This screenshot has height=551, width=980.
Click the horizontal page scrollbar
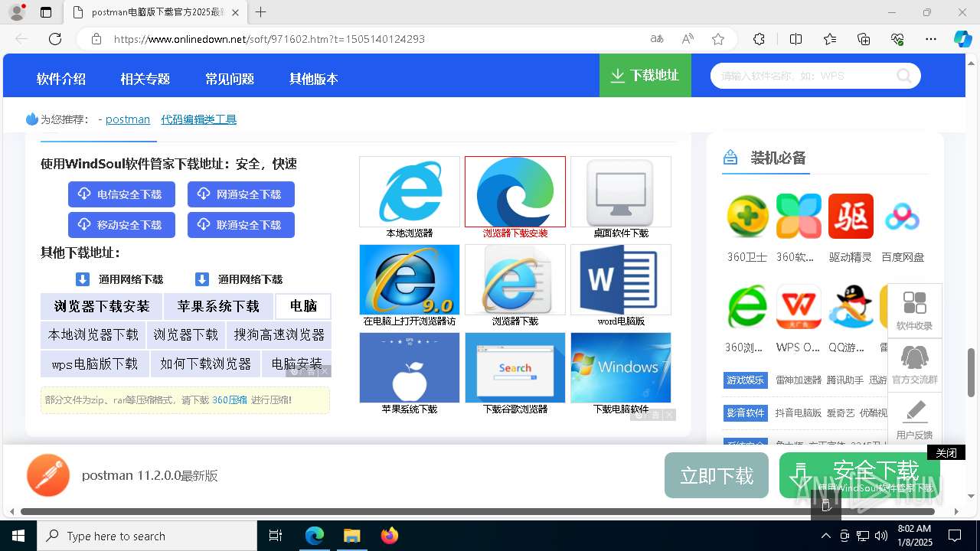pyautogui.click(x=478, y=511)
